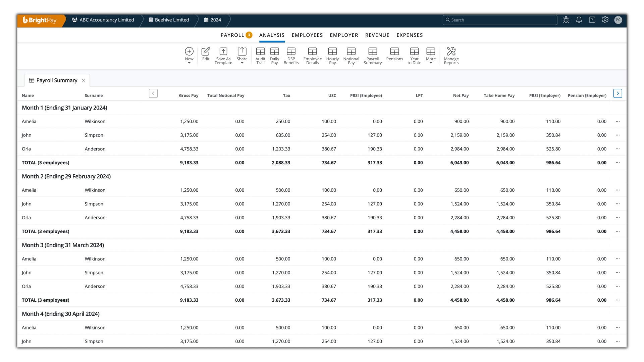Switch to the EXPENSES tab
Image resolution: width=644 pixels, height=362 pixels.
pos(410,35)
